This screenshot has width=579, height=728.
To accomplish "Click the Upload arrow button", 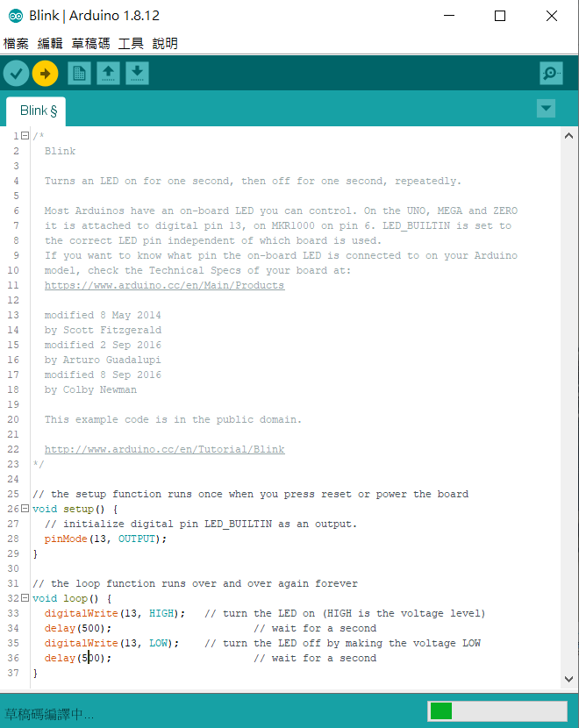I will pyautogui.click(x=46, y=74).
